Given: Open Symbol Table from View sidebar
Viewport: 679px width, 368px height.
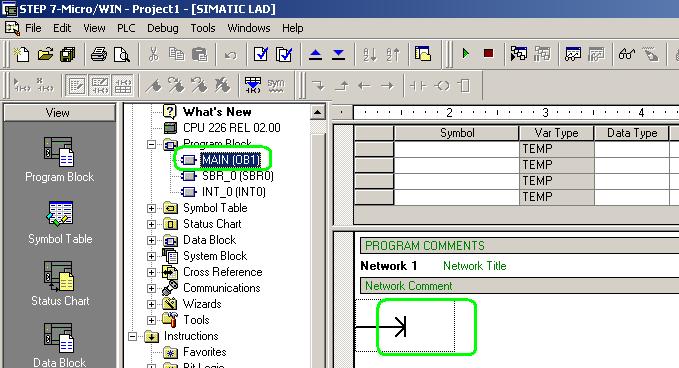Looking at the screenshot, I should click(x=60, y=223).
